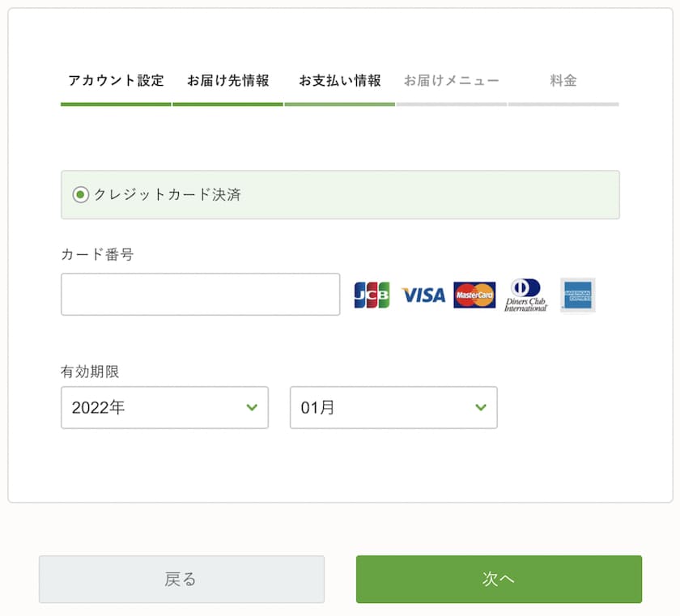Click the green progress bar under お支払い情報
Viewport: 680px width, 616px height.
[x=340, y=104]
